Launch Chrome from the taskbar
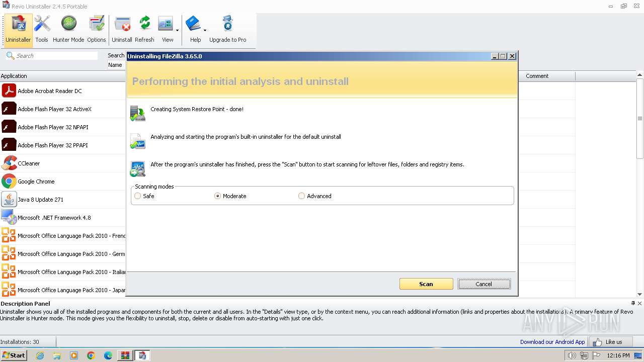Viewport: 644px width, 362px height. [91, 355]
